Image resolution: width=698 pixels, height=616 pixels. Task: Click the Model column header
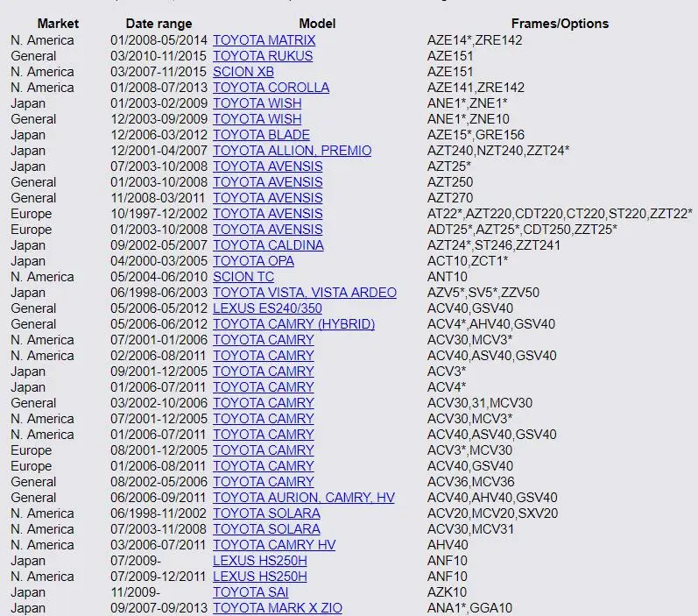point(317,24)
